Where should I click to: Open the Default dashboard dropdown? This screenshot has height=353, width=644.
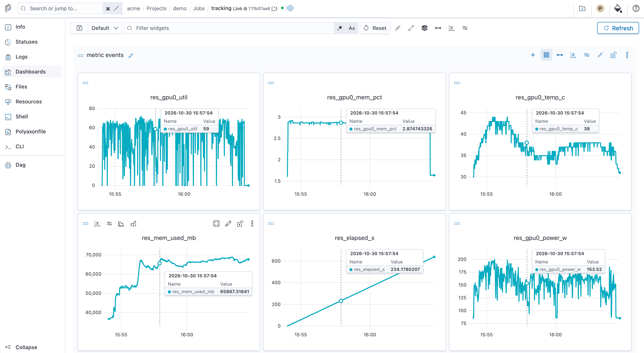105,28
